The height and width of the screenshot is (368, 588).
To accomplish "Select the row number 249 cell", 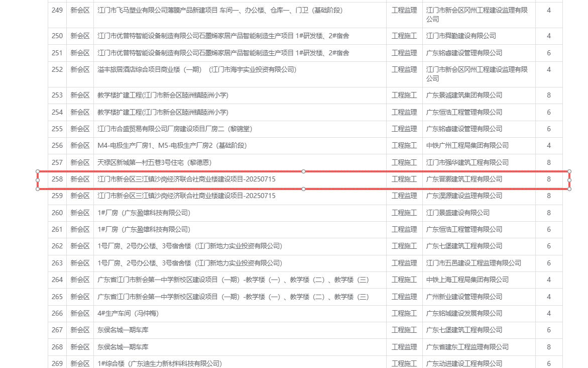I will 57,10.
